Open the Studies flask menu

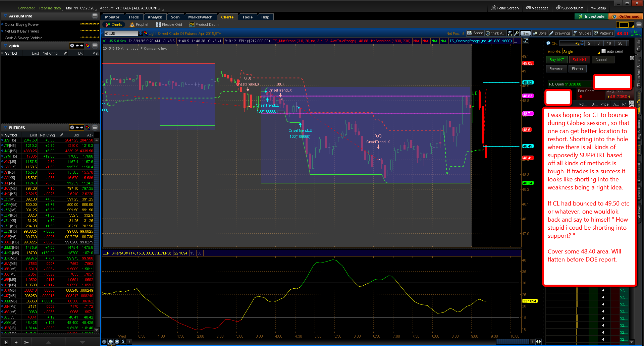click(x=582, y=33)
